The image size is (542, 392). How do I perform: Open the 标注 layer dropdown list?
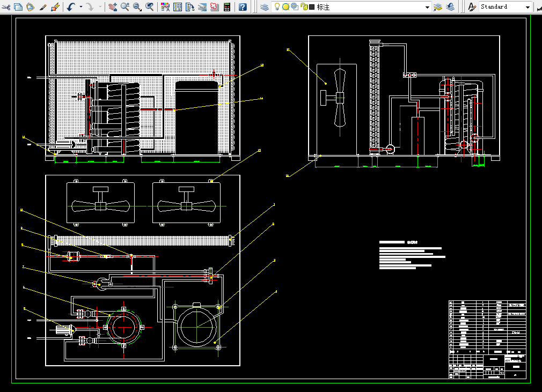(427, 7)
